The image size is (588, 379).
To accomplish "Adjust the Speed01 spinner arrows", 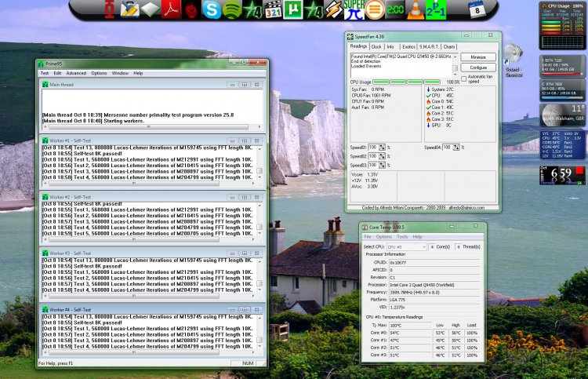I will (382, 147).
